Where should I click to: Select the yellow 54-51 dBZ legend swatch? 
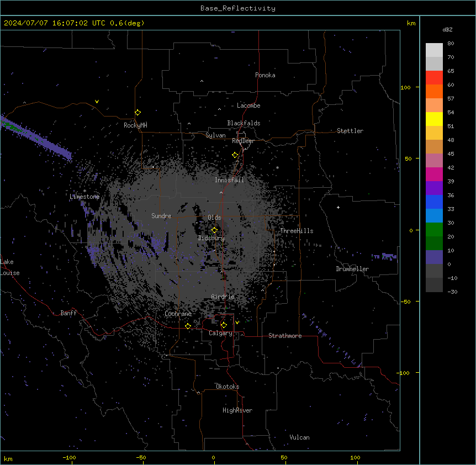(x=434, y=119)
